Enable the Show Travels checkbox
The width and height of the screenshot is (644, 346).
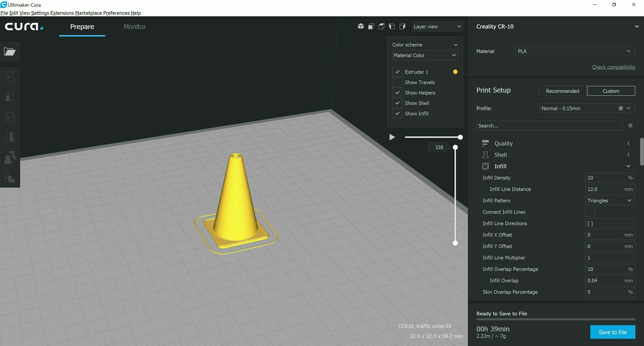[x=397, y=82]
